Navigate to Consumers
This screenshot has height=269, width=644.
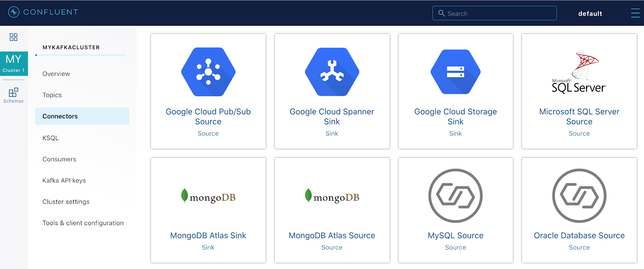[60, 159]
